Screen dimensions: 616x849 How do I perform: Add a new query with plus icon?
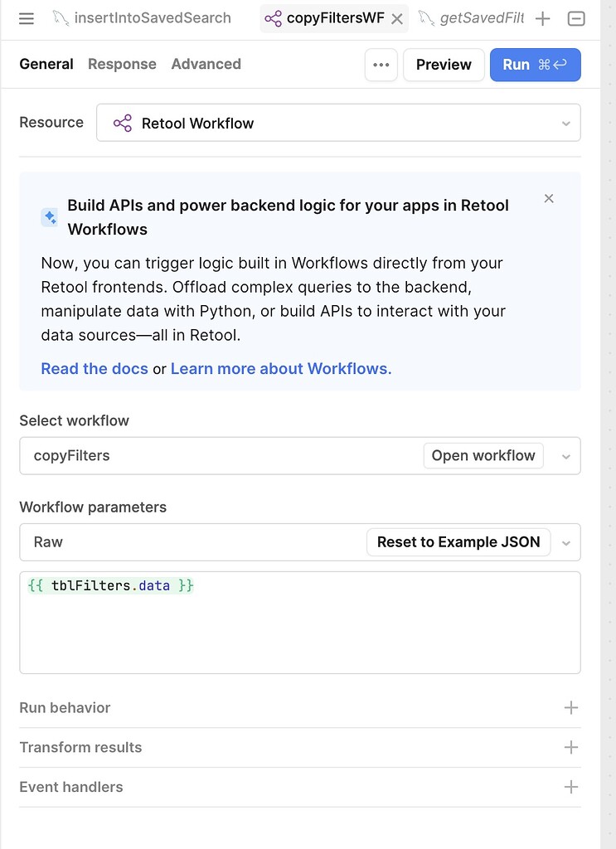point(542,18)
